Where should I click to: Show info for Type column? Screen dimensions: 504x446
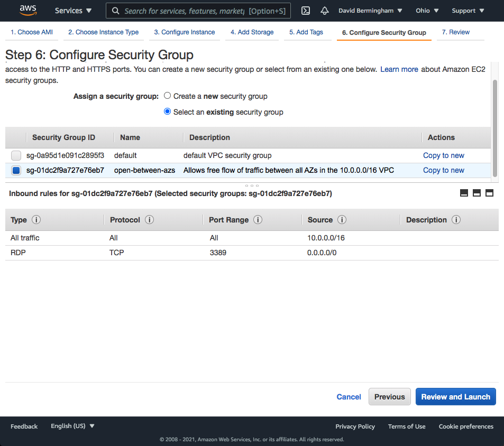pos(36,220)
